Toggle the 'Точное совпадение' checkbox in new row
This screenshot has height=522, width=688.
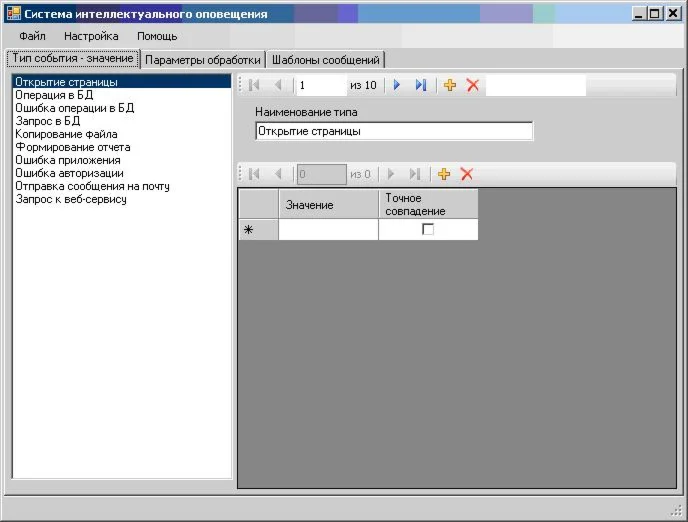428,230
